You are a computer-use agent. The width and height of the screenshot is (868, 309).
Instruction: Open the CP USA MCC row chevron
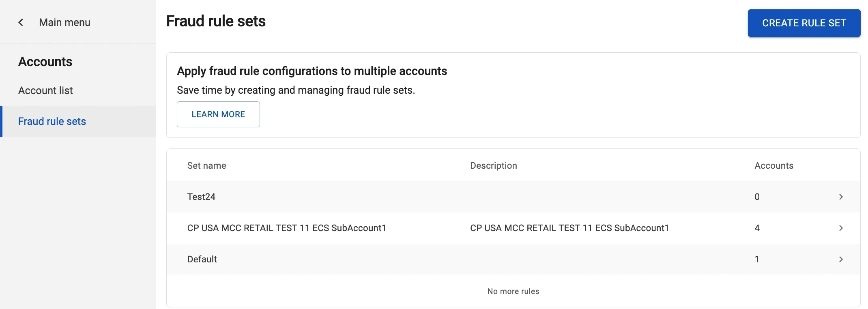[841, 228]
